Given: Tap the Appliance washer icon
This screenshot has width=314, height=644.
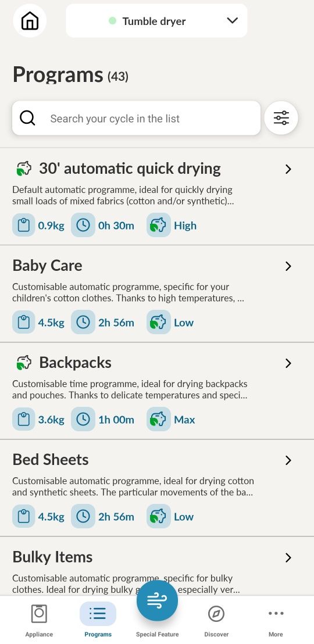Looking at the screenshot, I should pos(39,614).
